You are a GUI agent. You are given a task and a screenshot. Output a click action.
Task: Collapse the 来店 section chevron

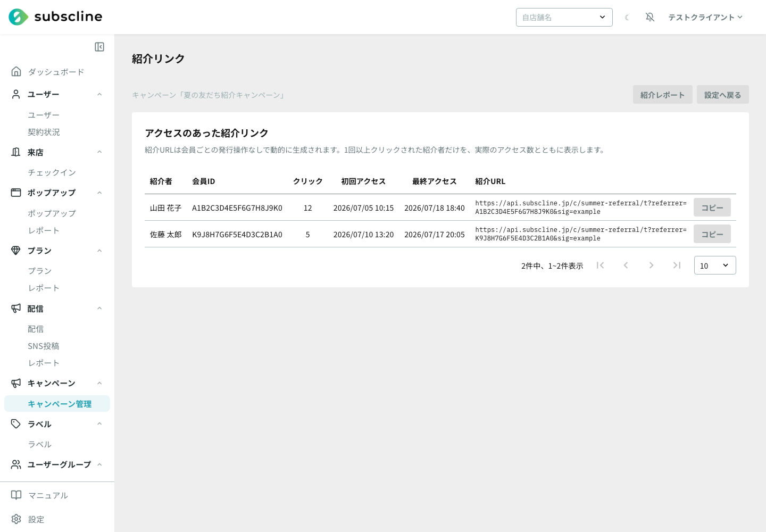click(x=99, y=152)
